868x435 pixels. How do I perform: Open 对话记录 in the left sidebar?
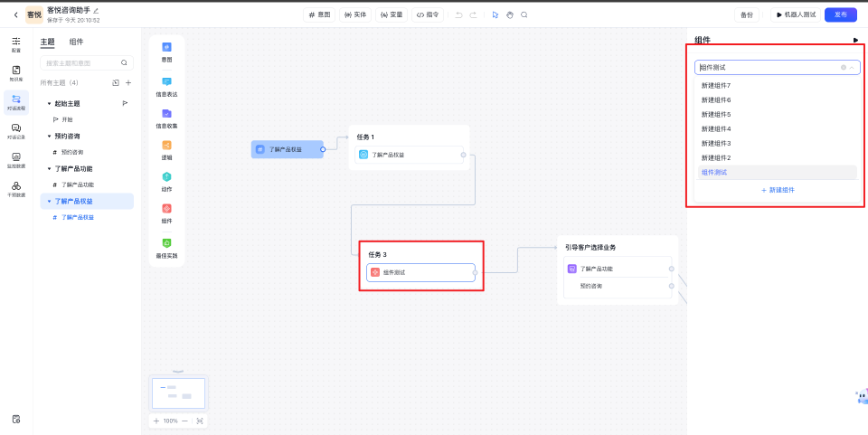pyautogui.click(x=16, y=130)
